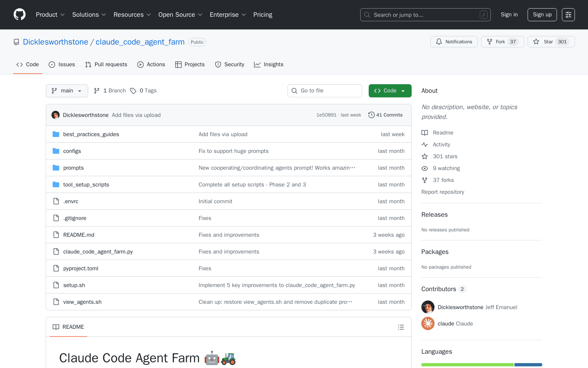Click the green Python language bar
The width and height of the screenshot is (588, 368).
pyautogui.click(x=467, y=364)
